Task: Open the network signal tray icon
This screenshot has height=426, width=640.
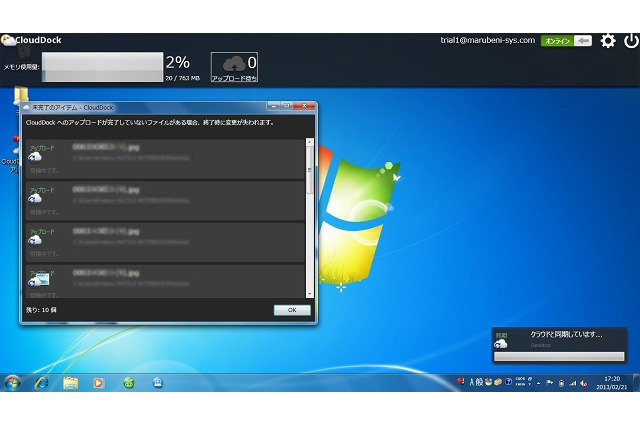Action: pos(573,383)
